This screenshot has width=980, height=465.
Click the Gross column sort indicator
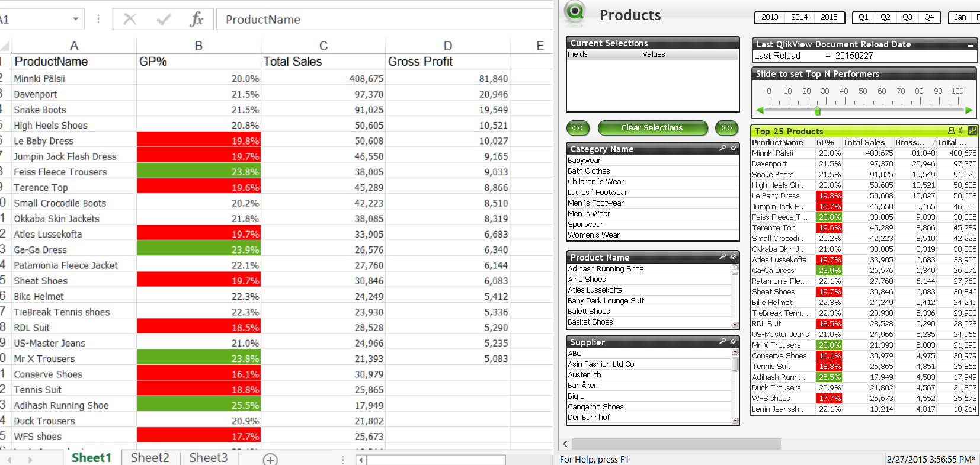click(x=934, y=142)
